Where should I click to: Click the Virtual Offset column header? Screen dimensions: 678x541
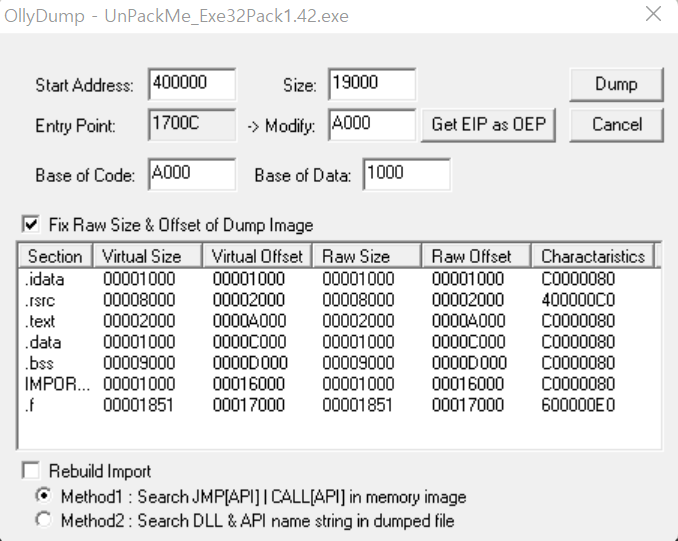257,256
